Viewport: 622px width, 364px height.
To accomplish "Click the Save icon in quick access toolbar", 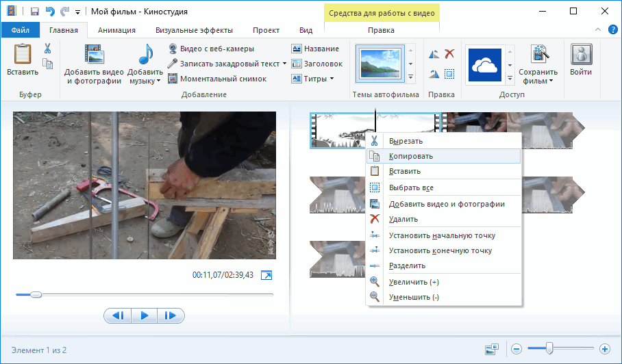I will tap(34, 12).
